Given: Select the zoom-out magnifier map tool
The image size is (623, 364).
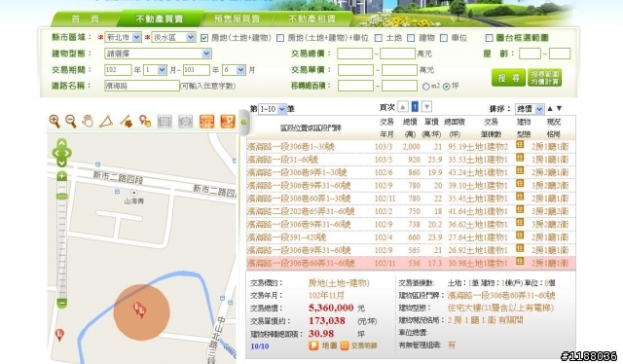Looking at the screenshot, I should coord(71,122).
